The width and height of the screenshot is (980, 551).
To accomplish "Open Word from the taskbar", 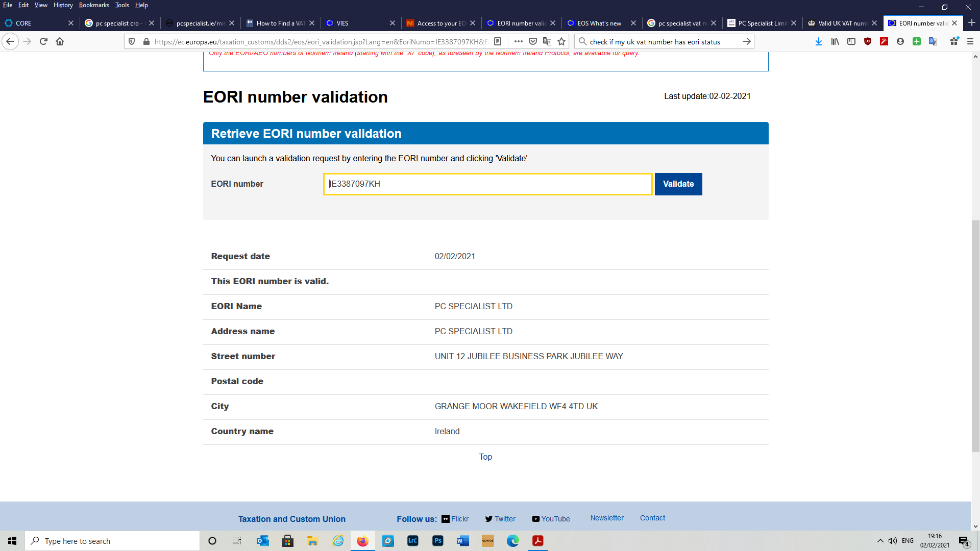I will [463, 541].
